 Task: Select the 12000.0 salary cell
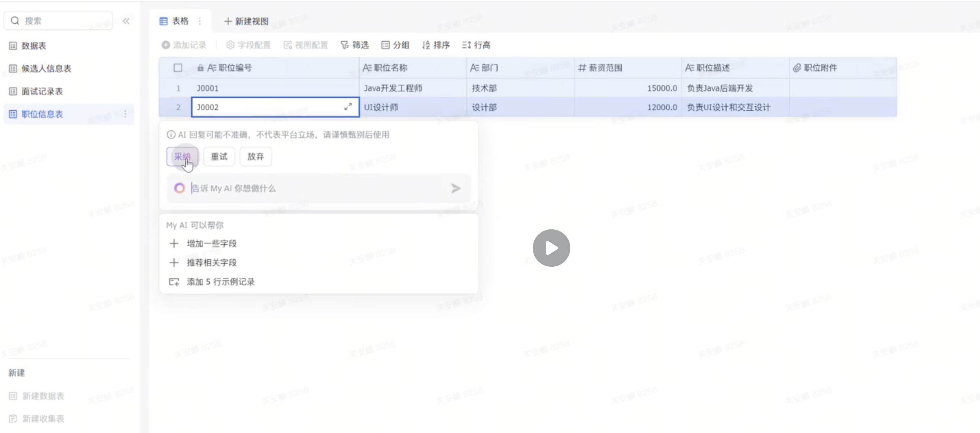pos(628,107)
